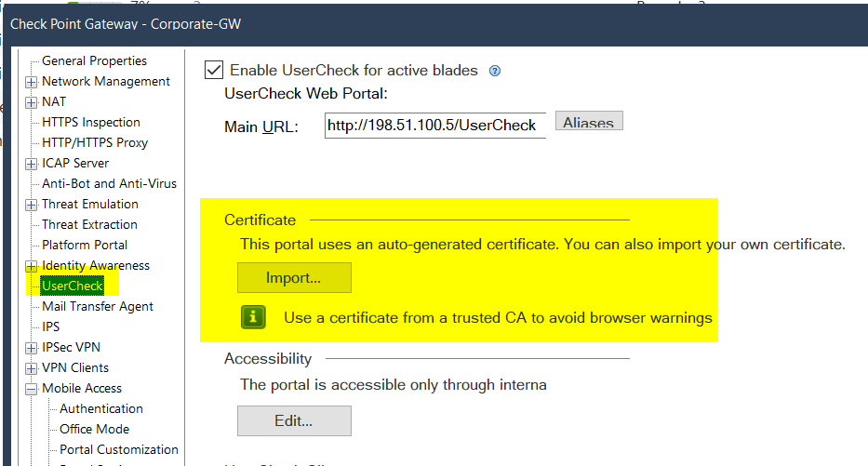The image size is (868, 466).
Task: Click the green information icon about trusted CA
Action: coord(253,317)
